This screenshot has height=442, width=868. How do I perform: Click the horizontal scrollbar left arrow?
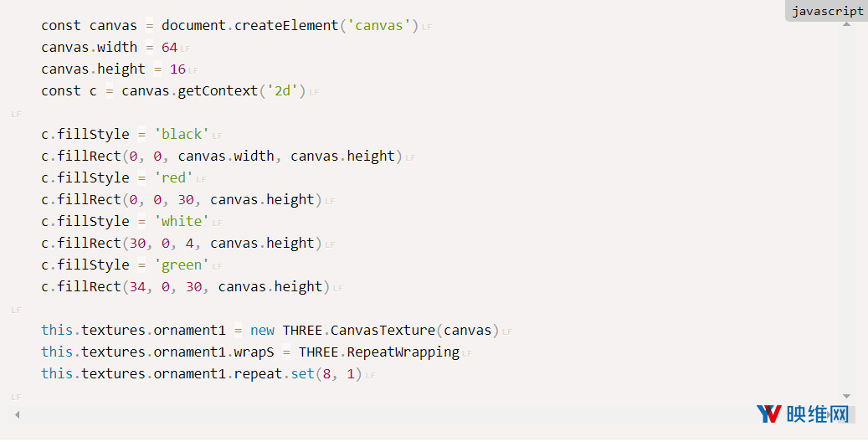click(18, 414)
